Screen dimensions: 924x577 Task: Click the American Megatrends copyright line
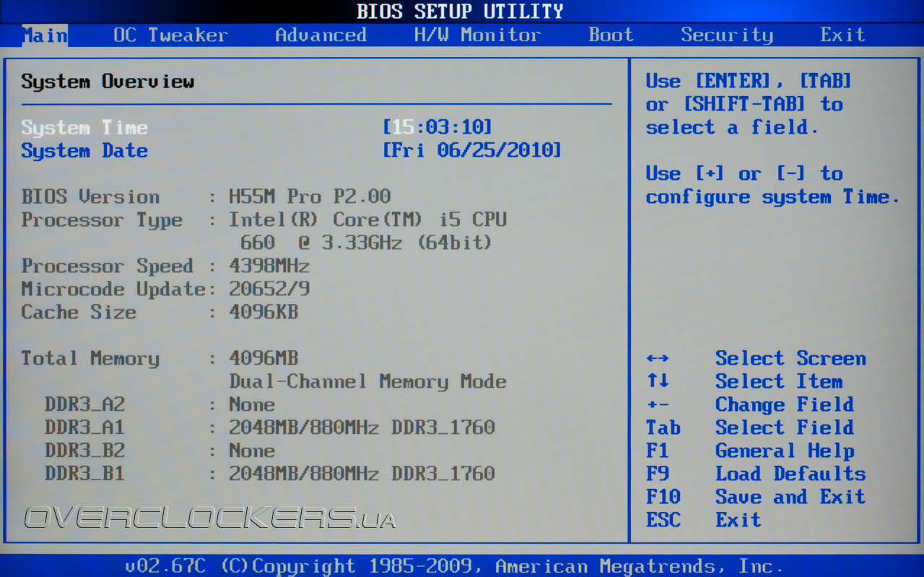tap(454, 567)
